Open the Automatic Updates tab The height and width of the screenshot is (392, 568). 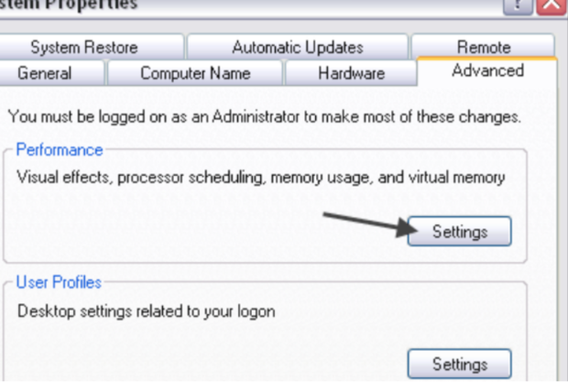click(298, 47)
